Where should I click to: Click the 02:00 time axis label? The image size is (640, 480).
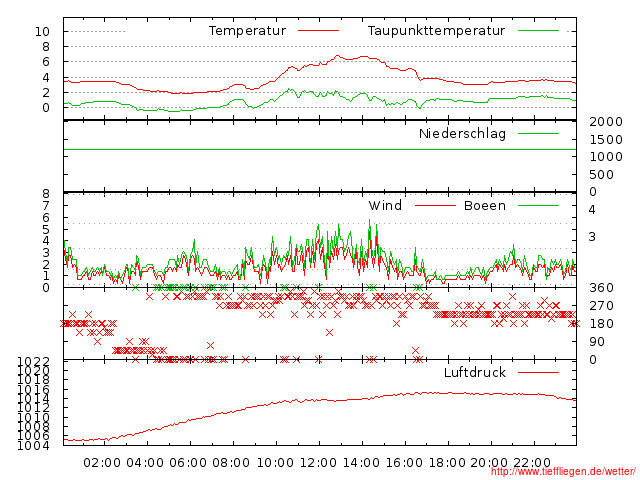pos(102,463)
